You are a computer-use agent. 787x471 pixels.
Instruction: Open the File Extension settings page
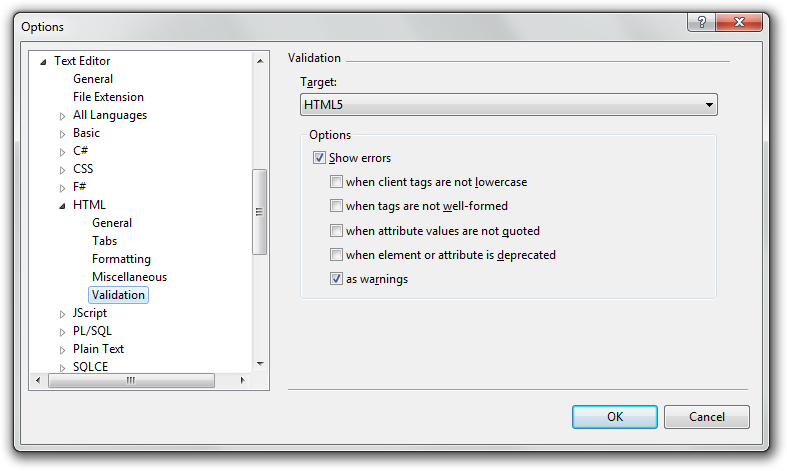108,97
